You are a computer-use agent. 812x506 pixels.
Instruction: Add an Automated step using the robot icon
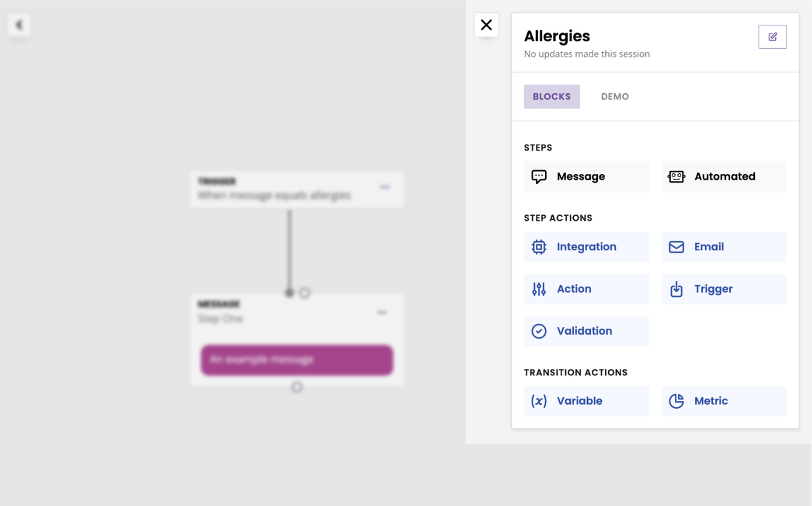tap(723, 176)
